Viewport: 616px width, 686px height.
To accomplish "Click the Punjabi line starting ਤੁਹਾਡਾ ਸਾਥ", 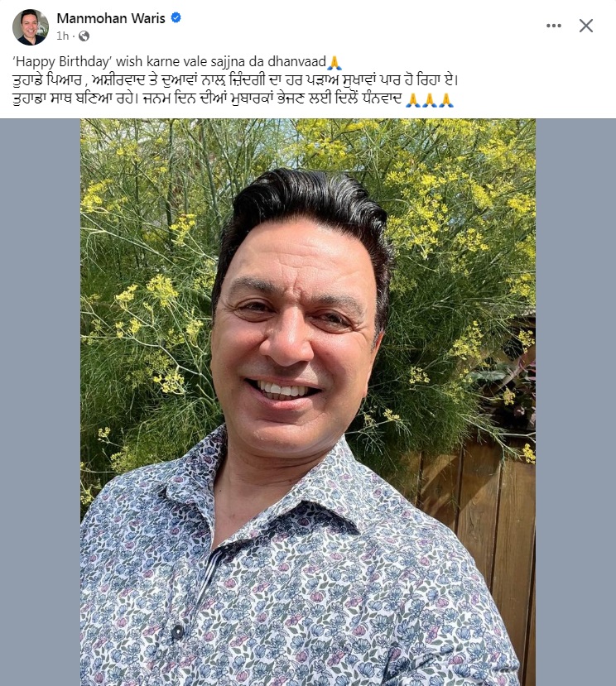I will pos(233,100).
